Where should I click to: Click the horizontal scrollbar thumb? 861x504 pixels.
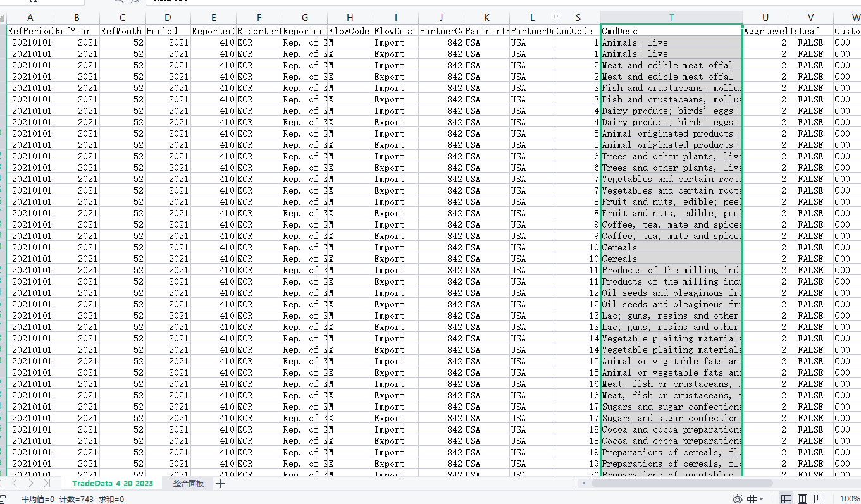tap(682, 483)
